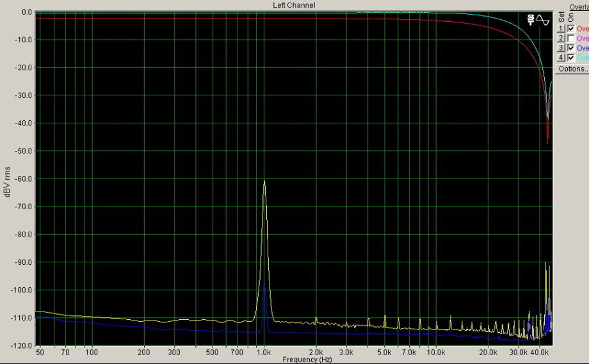Click the Left Channel plot title
589x364 pixels.
[x=294, y=5]
